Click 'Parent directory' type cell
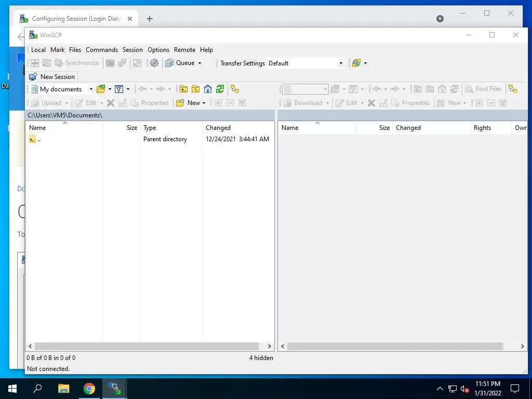Image resolution: width=532 pixels, height=399 pixels. pos(165,139)
